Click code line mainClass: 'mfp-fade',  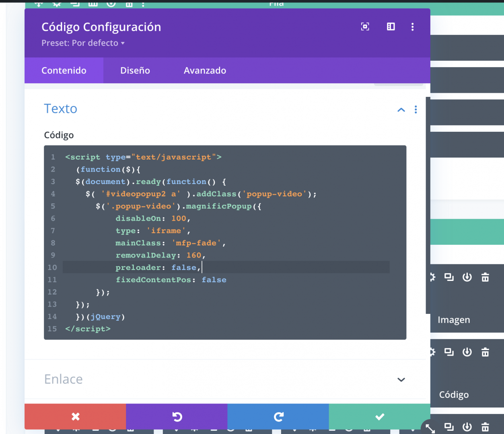[171, 243]
